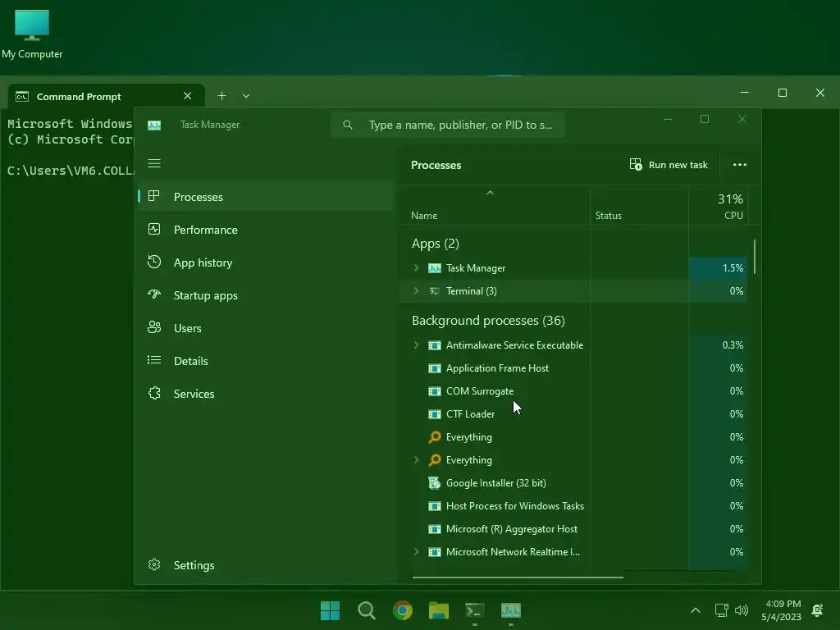Image resolution: width=840 pixels, height=630 pixels.
Task: Sort by the CPU column header
Action: tap(718, 206)
